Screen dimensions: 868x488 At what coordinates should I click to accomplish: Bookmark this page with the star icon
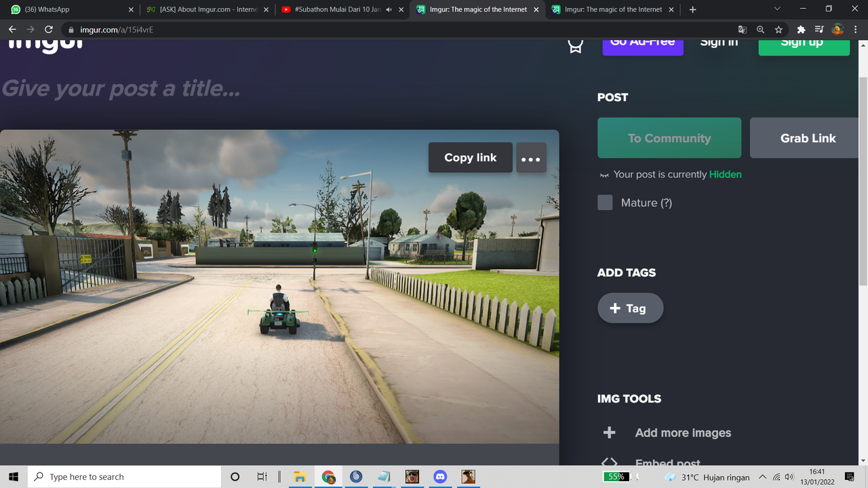[x=778, y=30]
